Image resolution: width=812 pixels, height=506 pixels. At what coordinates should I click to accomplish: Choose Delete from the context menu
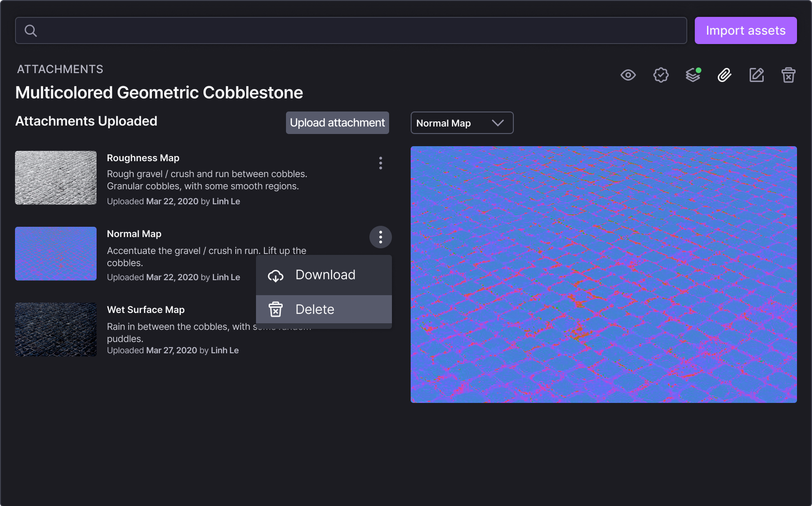tap(324, 309)
